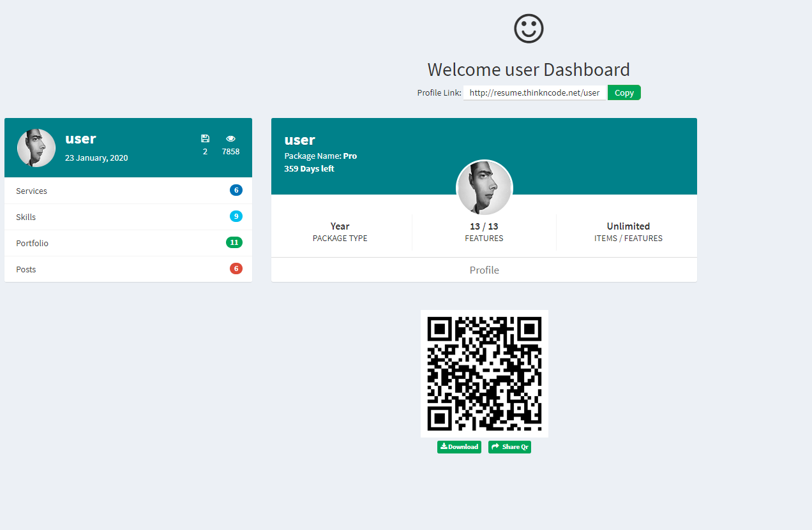Click the 'Welcome user Dashboard' heading
Image resolution: width=812 pixels, height=530 pixels.
point(529,70)
